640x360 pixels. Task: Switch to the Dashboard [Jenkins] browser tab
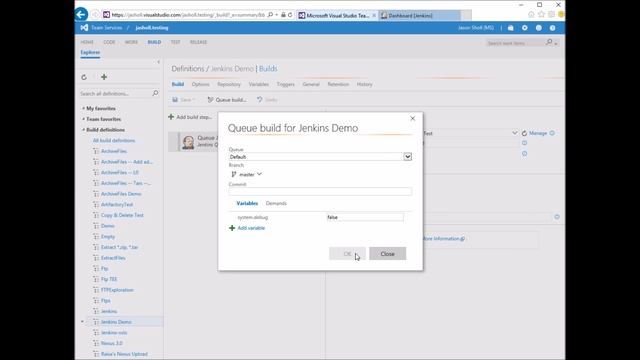click(420, 16)
